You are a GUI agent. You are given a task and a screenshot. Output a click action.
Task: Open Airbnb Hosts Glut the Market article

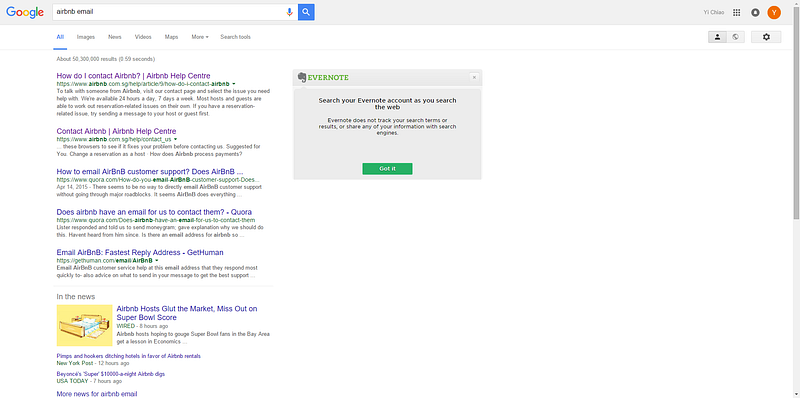[187, 313]
